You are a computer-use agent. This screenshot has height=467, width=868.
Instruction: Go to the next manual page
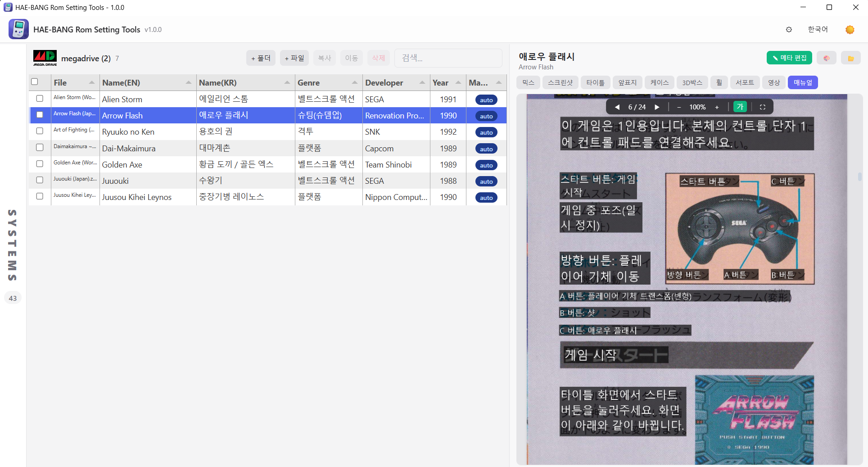pyautogui.click(x=657, y=107)
